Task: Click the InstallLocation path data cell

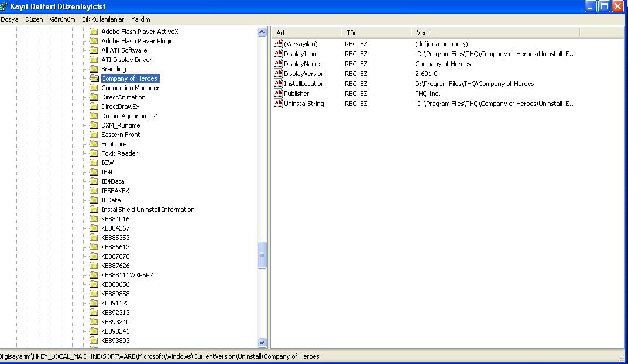Action: point(474,84)
